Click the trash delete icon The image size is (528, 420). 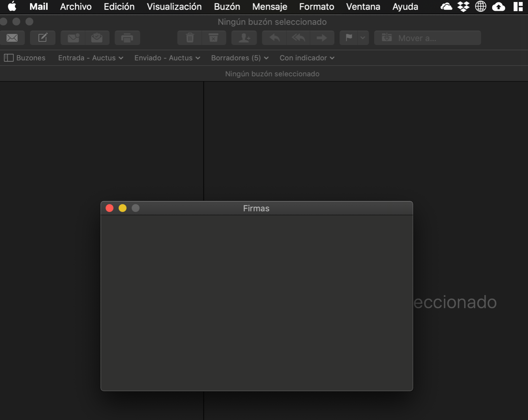point(190,38)
